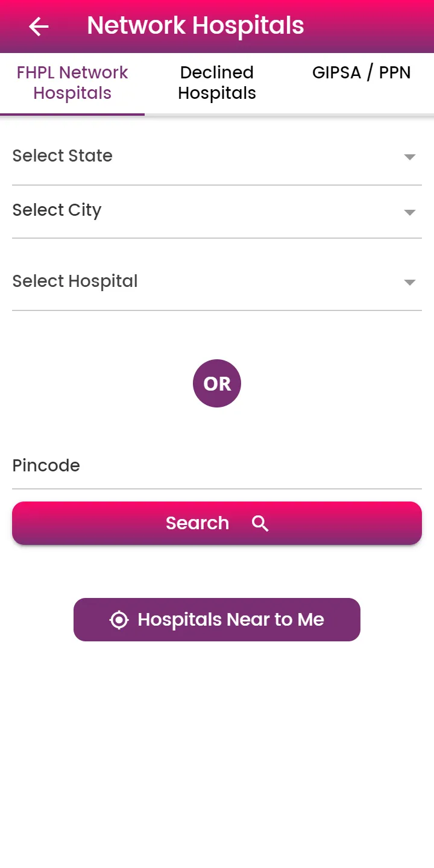Tap the location crosshair icon
434x868 pixels.
pos(119,620)
